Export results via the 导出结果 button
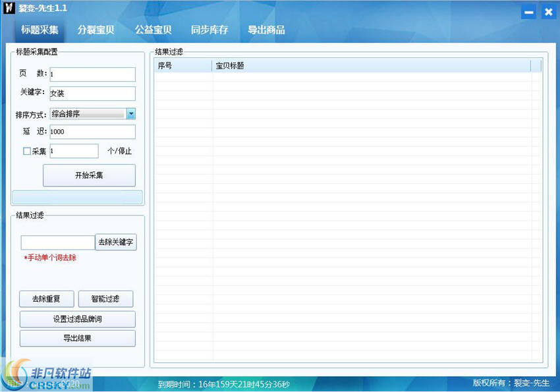 pyautogui.click(x=77, y=338)
